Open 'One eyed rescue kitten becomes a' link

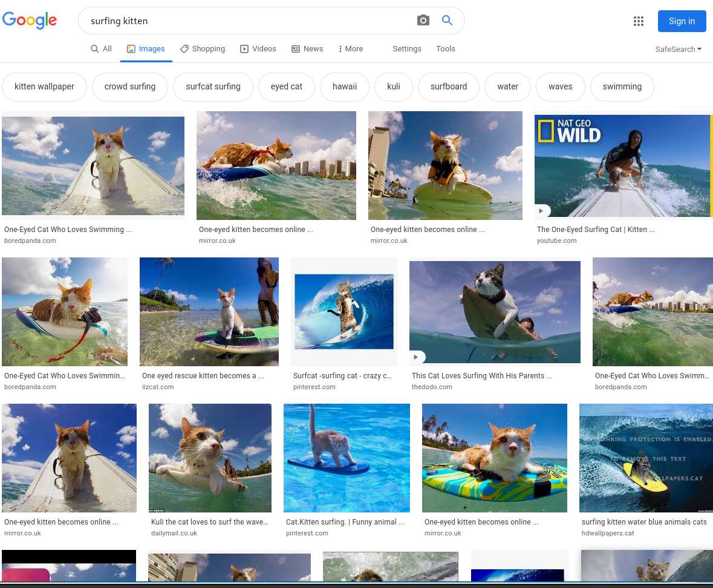[x=203, y=376]
